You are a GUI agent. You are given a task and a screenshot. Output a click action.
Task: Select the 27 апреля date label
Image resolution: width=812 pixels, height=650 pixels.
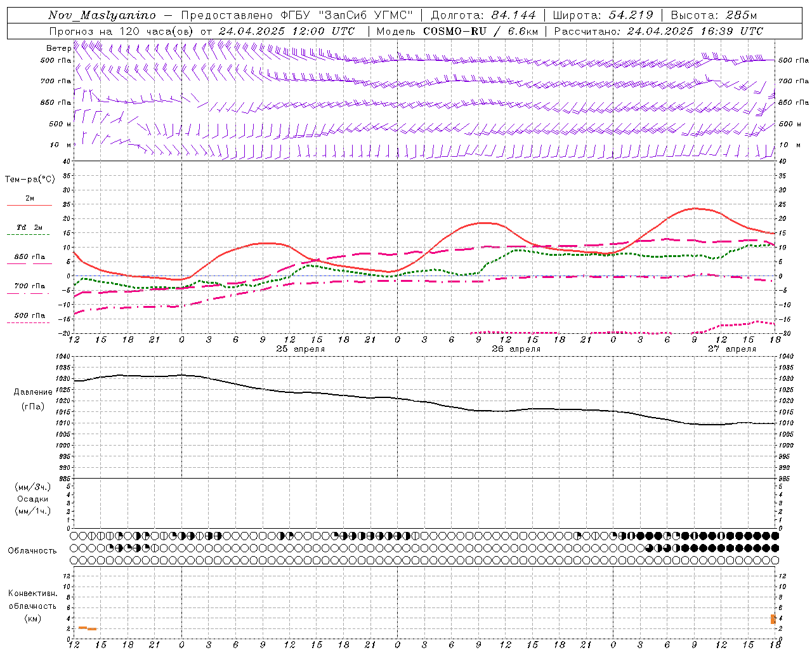pyautogui.click(x=732, y=349)
